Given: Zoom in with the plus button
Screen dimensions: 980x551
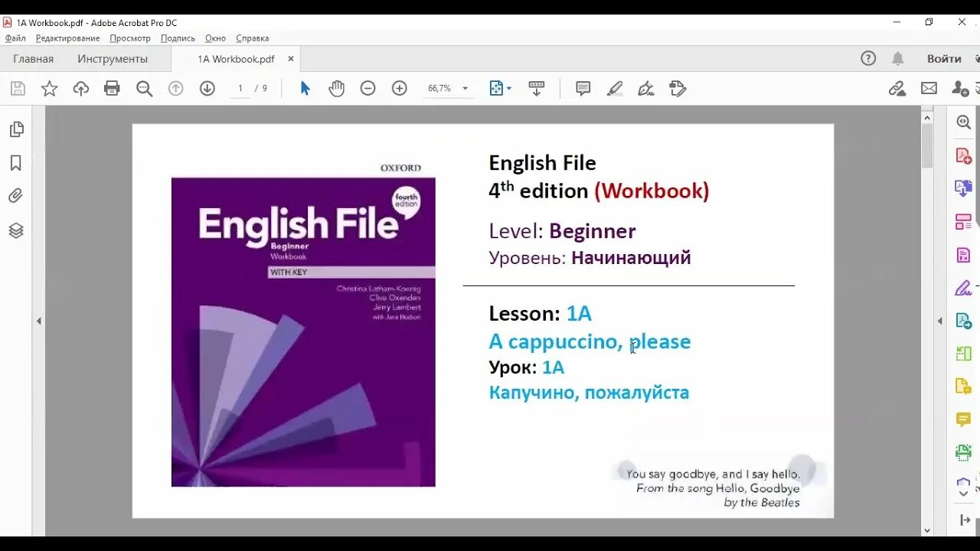Looking at the screenshot, I should (x=399, y=89).
